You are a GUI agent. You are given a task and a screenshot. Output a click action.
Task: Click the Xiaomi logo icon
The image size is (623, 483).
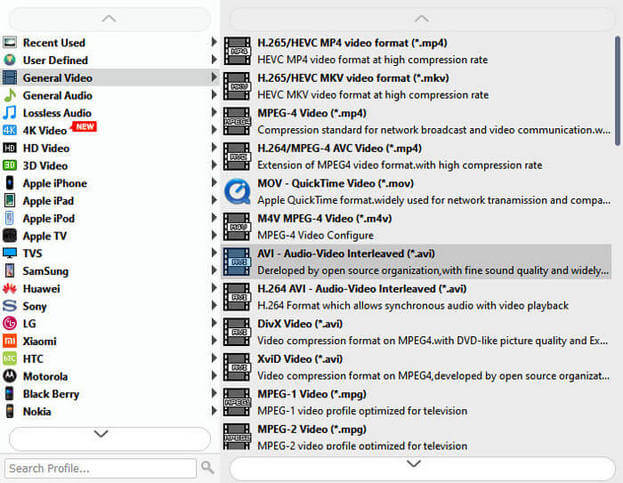(10, 341)
